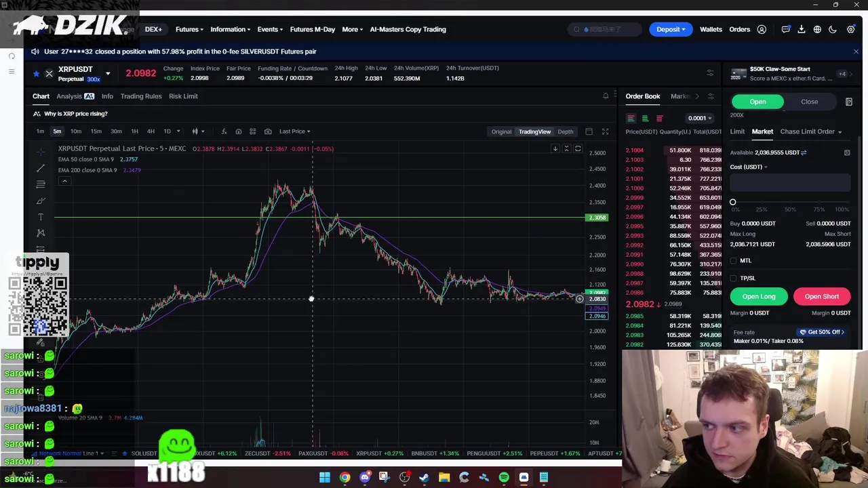
Task: Switch to Close position mode
Action: tap(809, 102)
